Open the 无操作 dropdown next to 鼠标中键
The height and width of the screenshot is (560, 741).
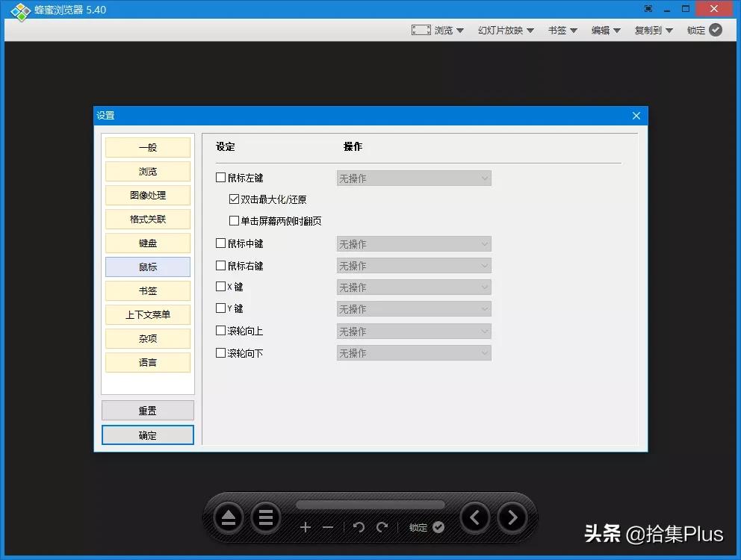(413, 243)
